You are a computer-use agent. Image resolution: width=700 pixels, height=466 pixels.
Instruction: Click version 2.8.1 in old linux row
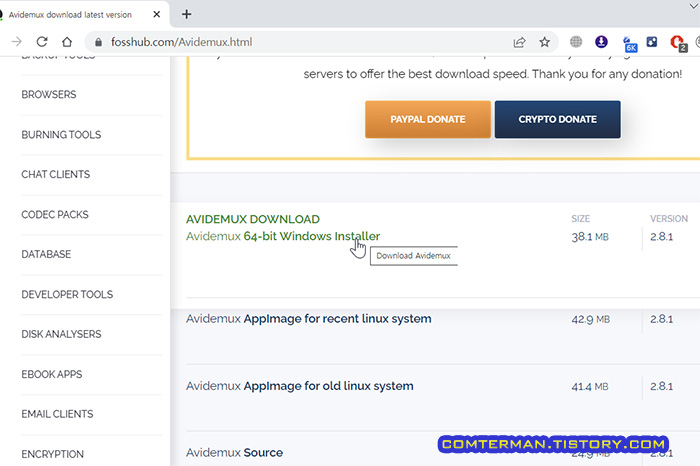(x=661, y=387)
